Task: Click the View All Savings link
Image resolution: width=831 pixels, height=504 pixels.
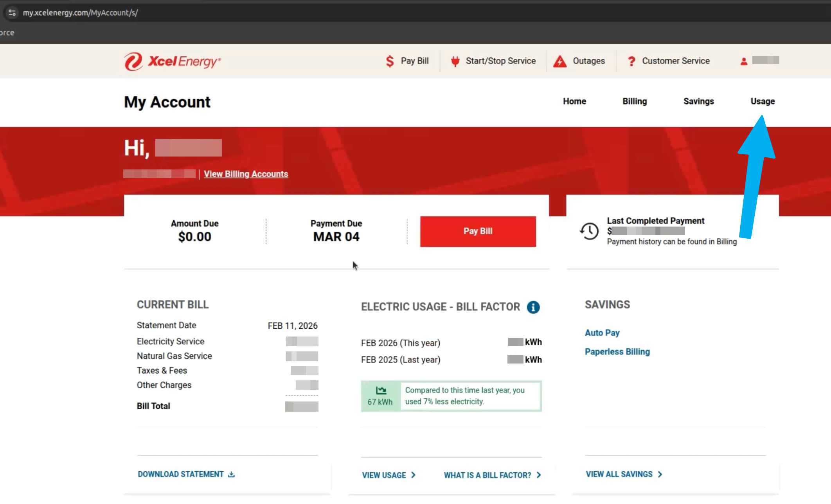Action: [x=619, y=474]
